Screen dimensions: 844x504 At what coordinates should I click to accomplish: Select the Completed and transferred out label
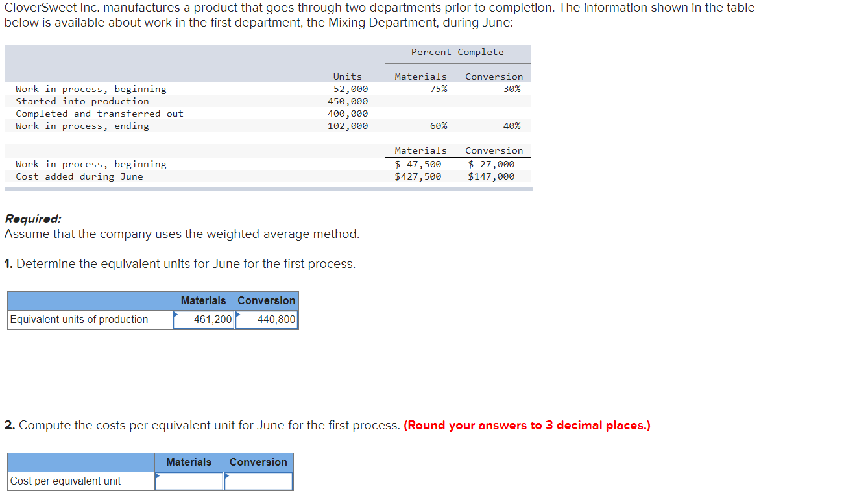coord(91,114)
